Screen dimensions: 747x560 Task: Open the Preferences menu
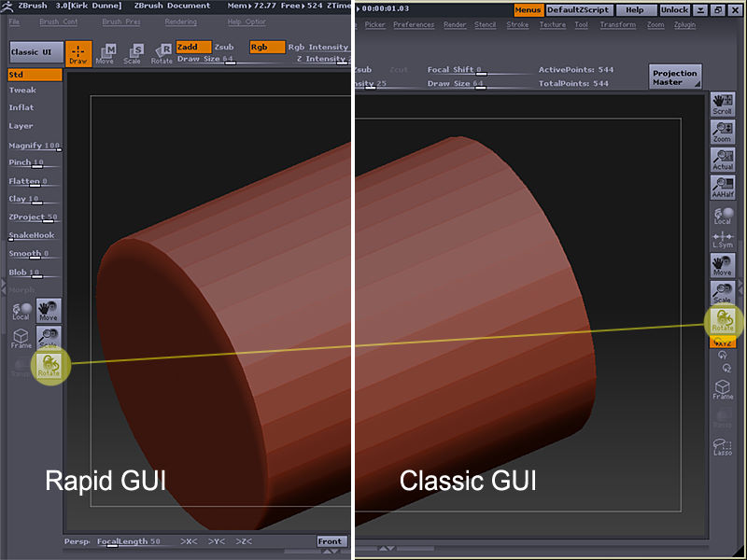[414, 25]
